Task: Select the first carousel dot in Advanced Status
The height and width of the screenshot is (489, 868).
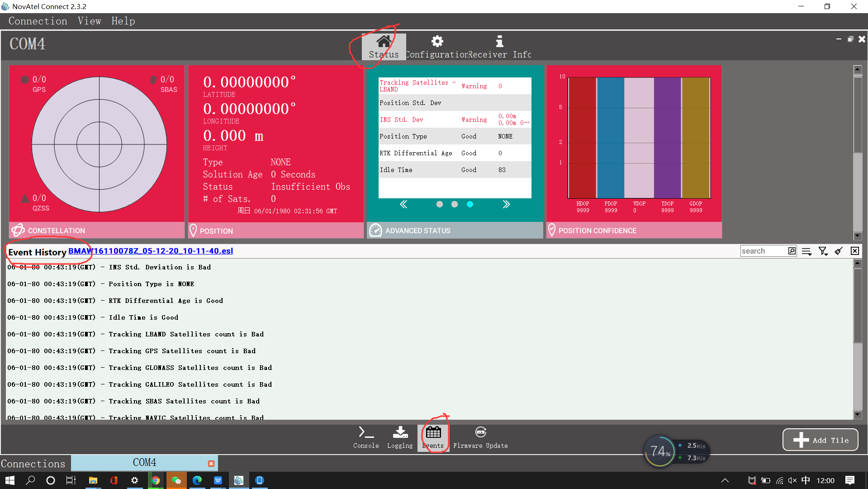Action: (x=439, y=204)
